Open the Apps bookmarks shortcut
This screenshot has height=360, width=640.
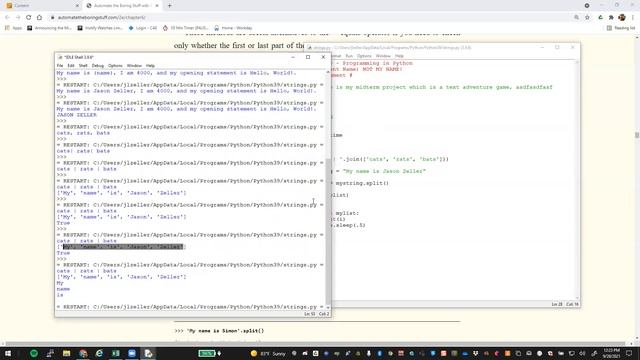click(x=13, y=28)
